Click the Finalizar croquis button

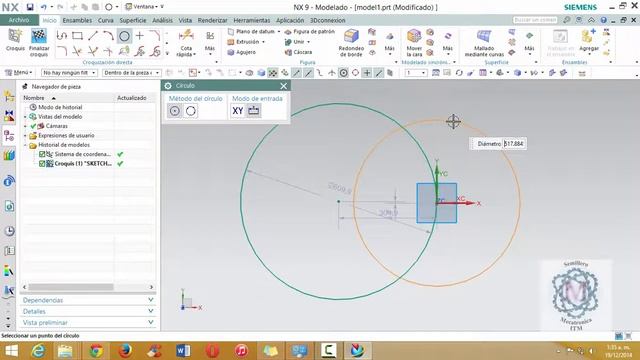[39, 43]
